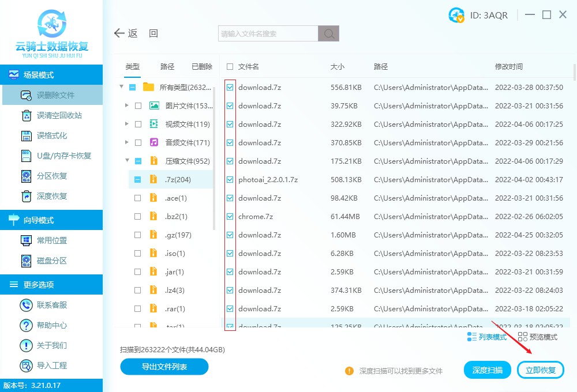
Task: Click the 压缩文件 archive icon
Action: [x=154, y=161]
